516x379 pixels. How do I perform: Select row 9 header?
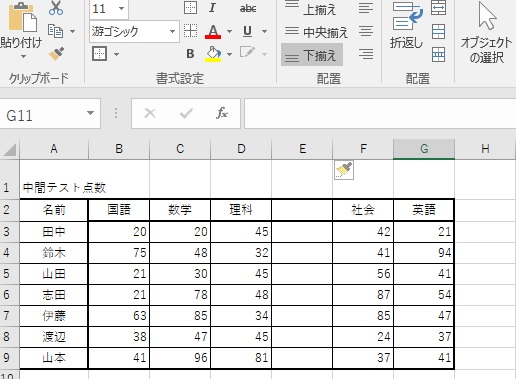[9, 358]
